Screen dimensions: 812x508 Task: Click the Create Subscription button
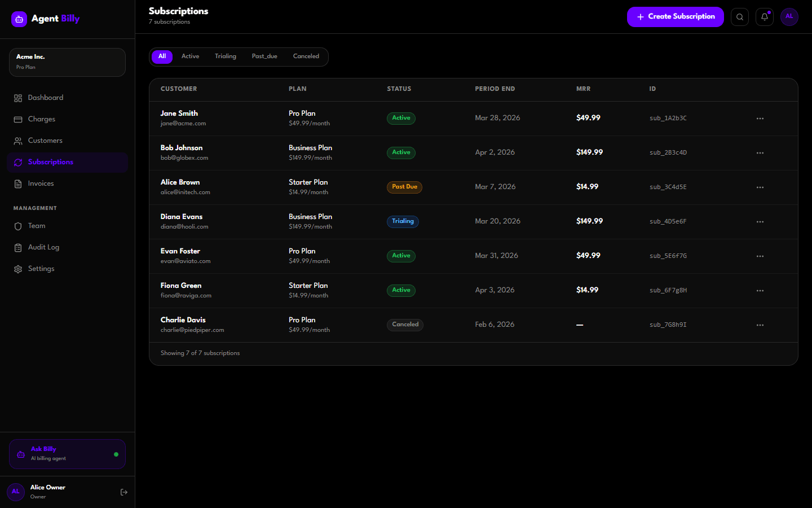point(675,17)
